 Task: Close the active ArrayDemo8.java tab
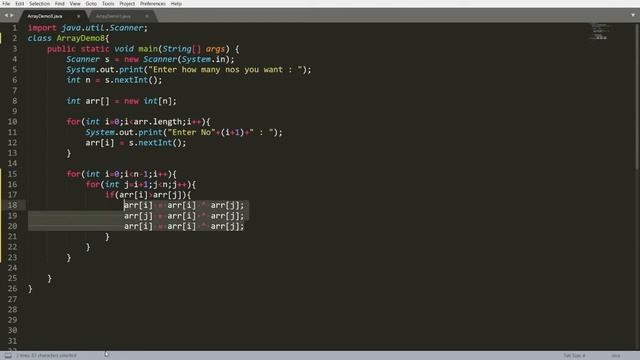[78, 16]
